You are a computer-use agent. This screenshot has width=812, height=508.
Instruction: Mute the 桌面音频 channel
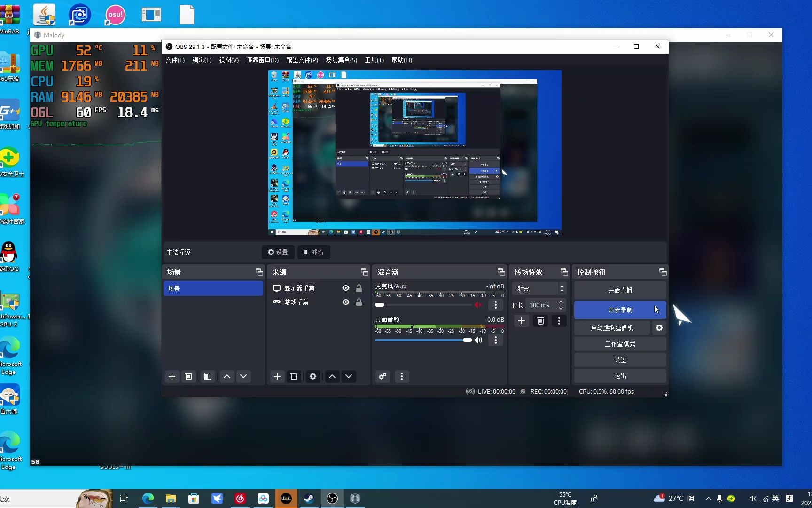478,340
